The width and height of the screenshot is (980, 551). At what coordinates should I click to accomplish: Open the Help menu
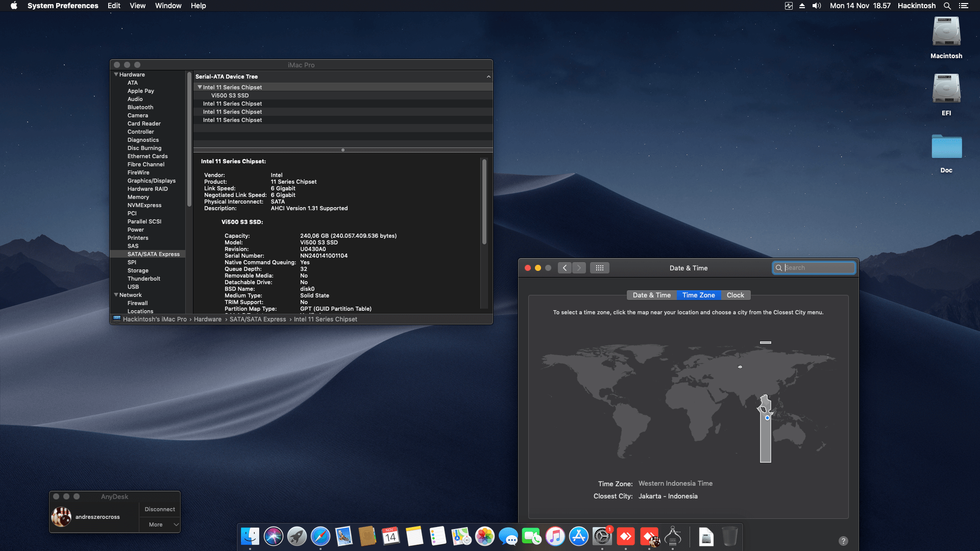click(198, 6)
